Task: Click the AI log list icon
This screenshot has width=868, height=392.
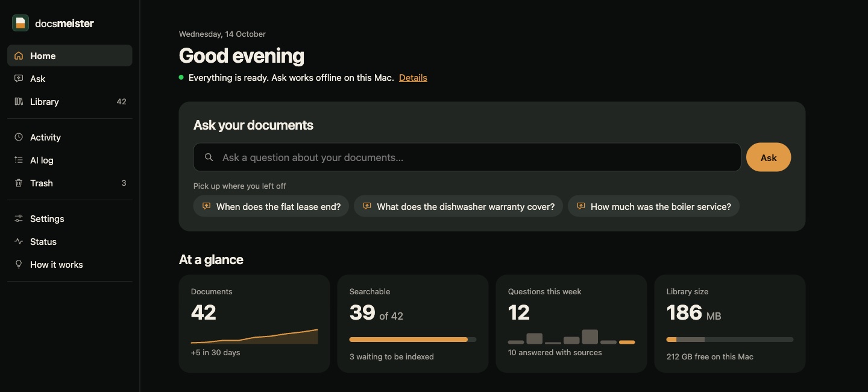Action: [x=19, y=160]
